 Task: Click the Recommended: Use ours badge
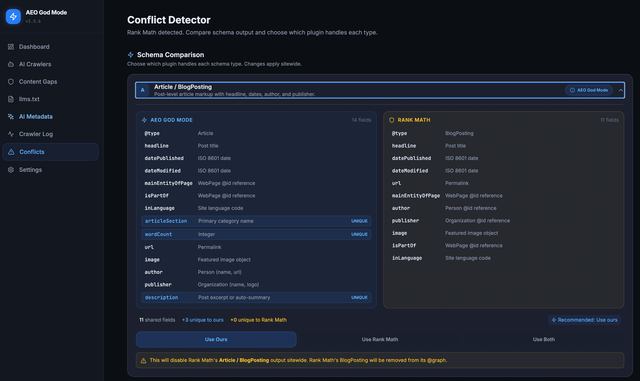coord(584,320)
